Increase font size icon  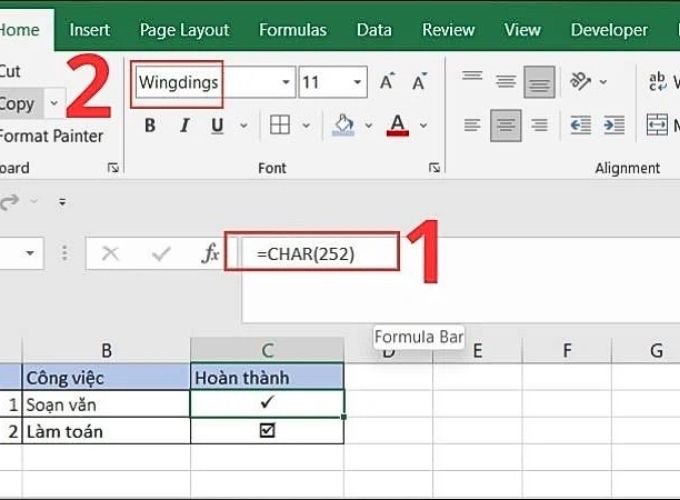387,82
